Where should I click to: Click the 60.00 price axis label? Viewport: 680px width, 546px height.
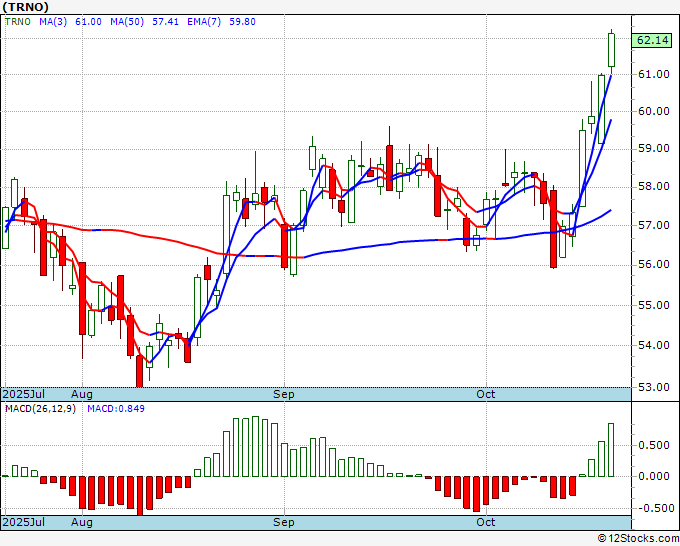coord(654,111)
